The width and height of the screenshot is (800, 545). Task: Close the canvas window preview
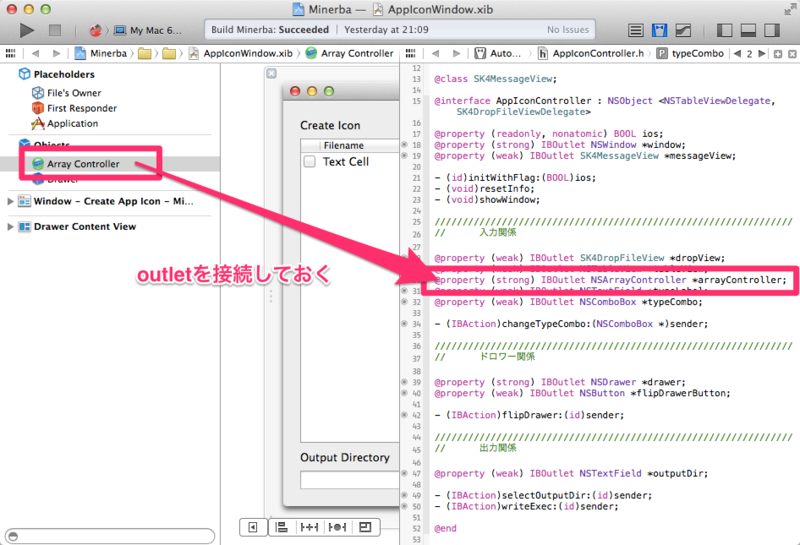272,73
